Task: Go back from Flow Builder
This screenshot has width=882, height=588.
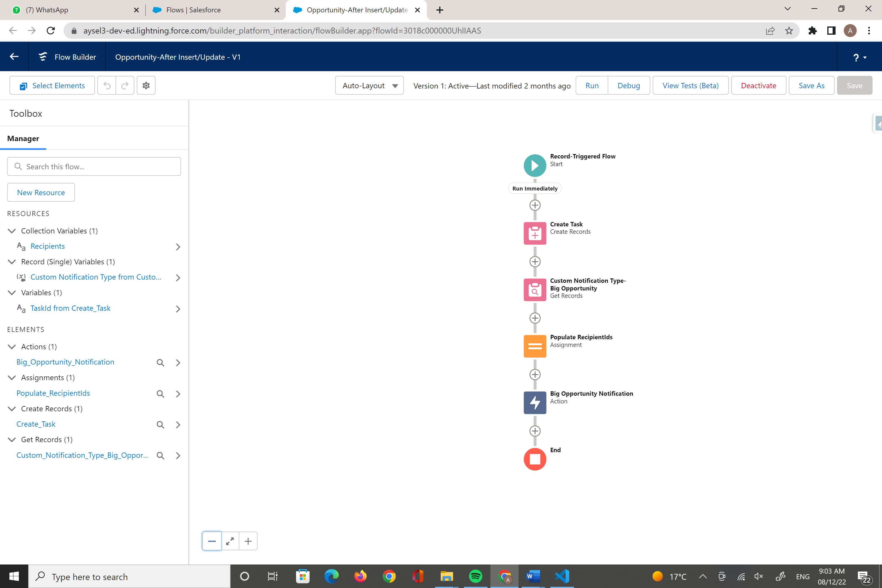Action: (x=14, y=57)
